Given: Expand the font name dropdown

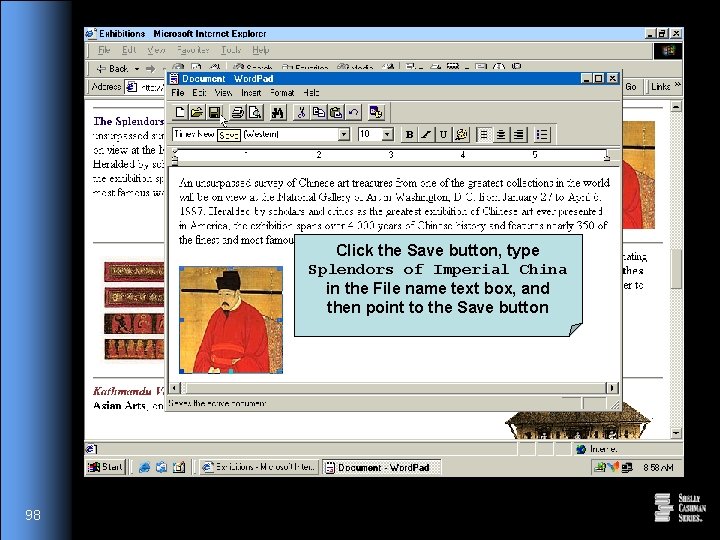Looking at the screenshot, I should pyautogui.click(x=343, y=134).
